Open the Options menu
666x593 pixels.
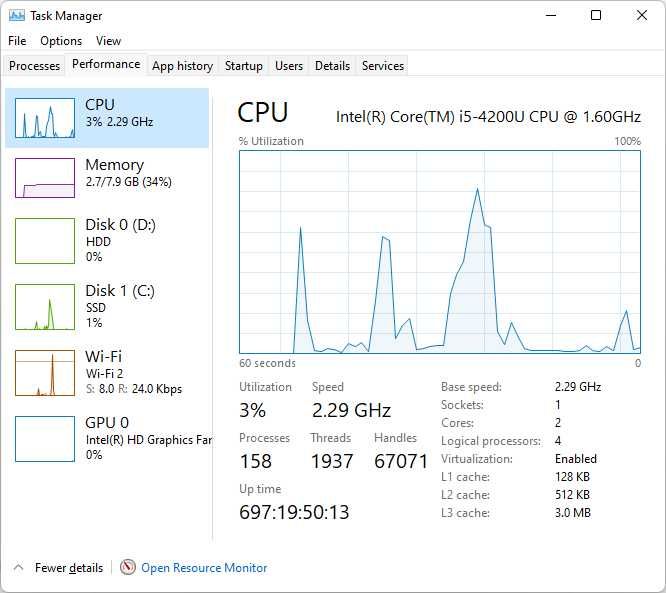(x=61, y=41)
